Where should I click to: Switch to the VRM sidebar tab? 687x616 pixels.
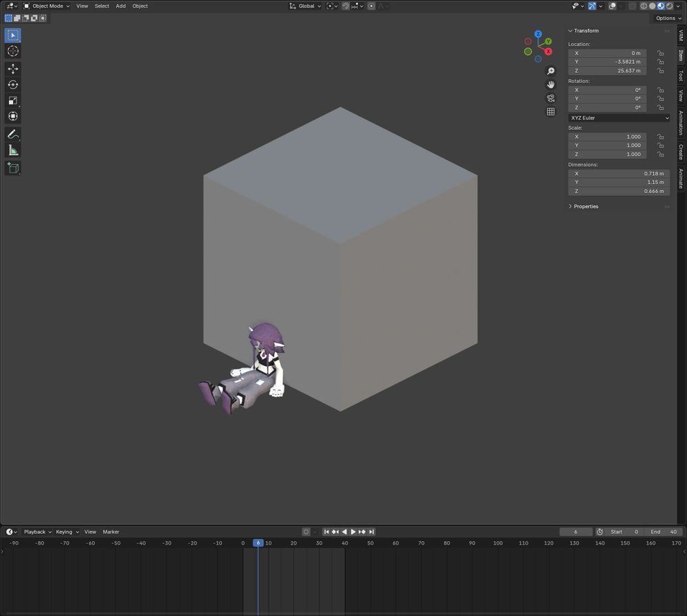pyautogui.click(x=681, y=36)
